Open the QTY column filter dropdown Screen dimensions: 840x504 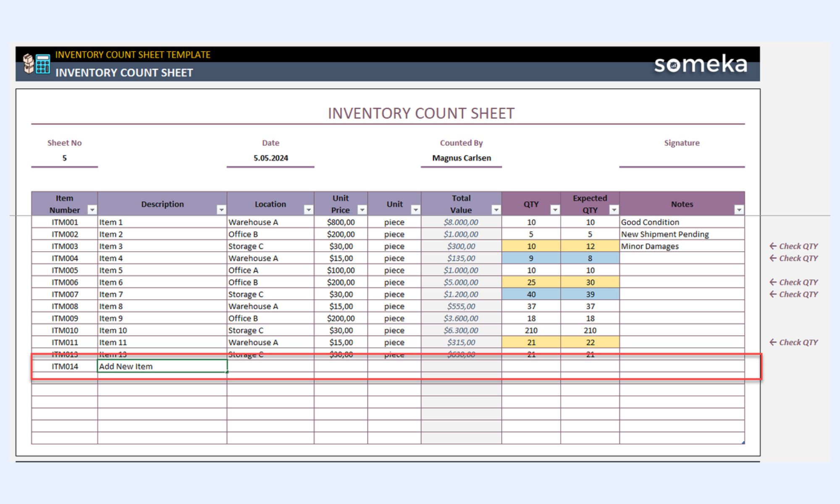coord(555,210)
